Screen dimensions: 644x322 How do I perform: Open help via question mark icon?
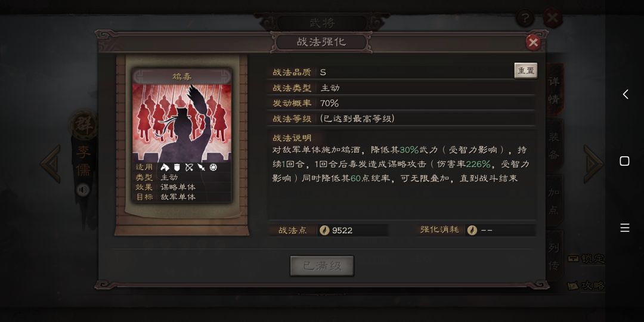pos(525,18)
